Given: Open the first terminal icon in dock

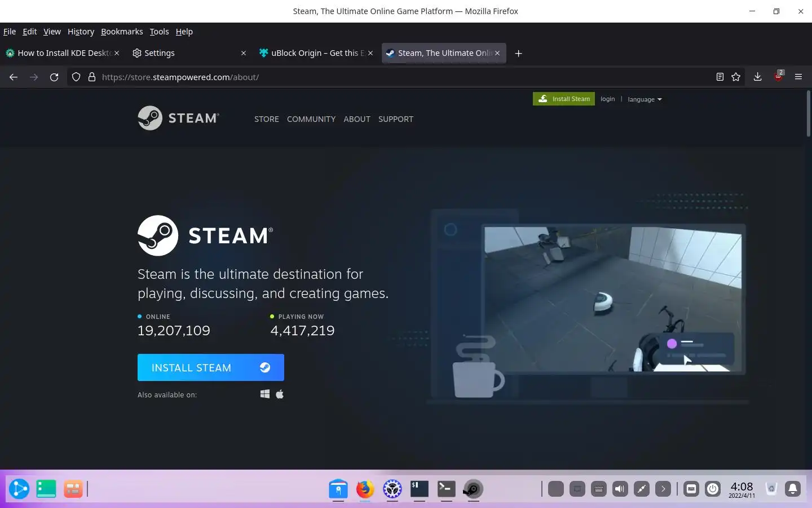Looking at the screenshot, I should [420, 489].
